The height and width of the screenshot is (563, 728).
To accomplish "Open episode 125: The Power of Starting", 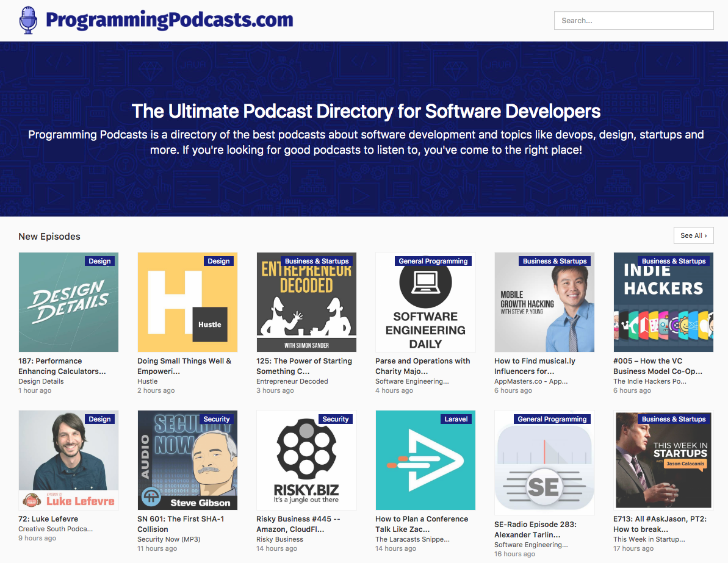I will coord(304,366).
